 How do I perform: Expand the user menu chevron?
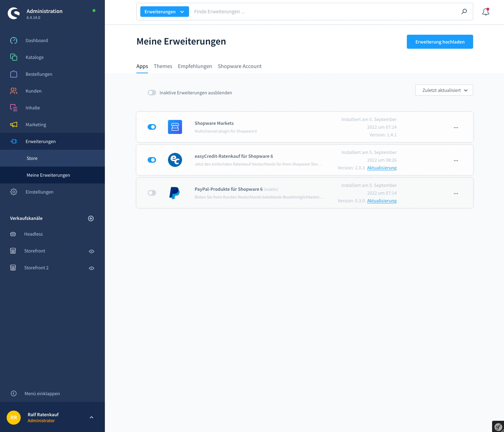coord(92,417)
